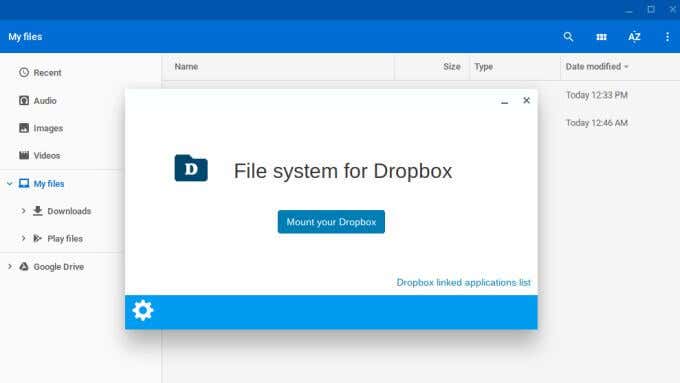
Task: Sort by the Size column header
Action: coord(451,66)
